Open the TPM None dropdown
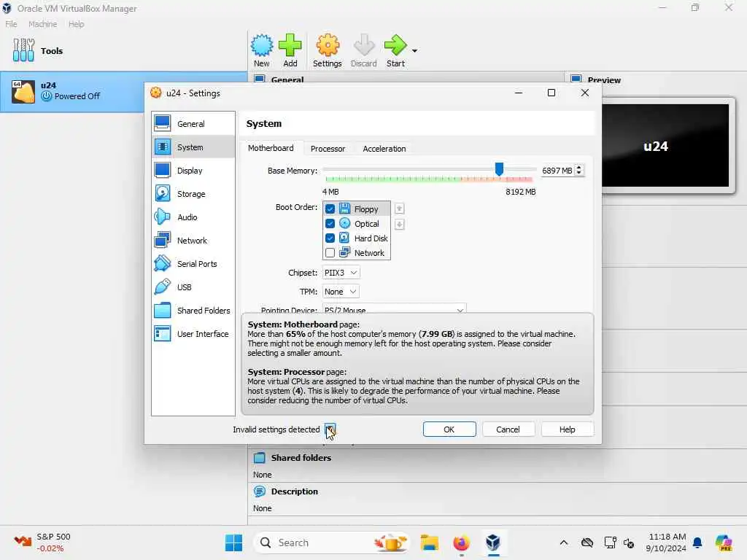This screenshot has height=560, width=747. pyautogui.click(x=341, y=292)
